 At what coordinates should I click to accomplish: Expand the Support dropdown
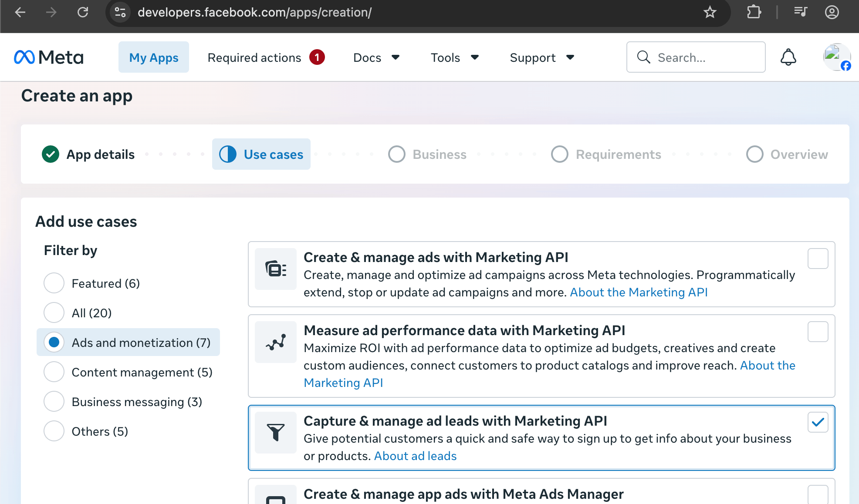click(542, 57)
